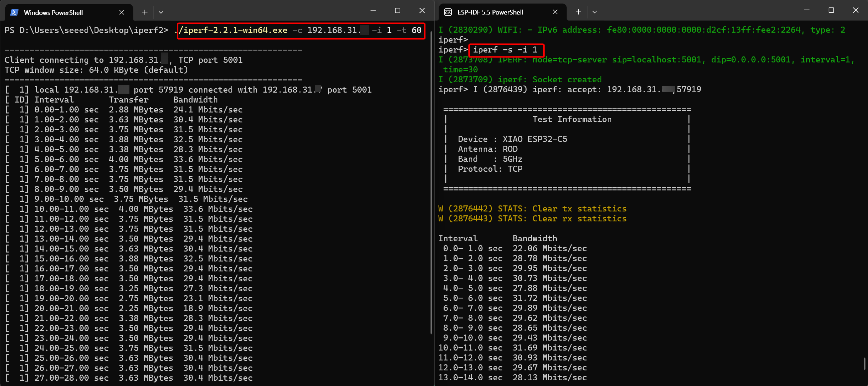
Task: Close the Windows PowerShell tab
Action: coord(122,12)
